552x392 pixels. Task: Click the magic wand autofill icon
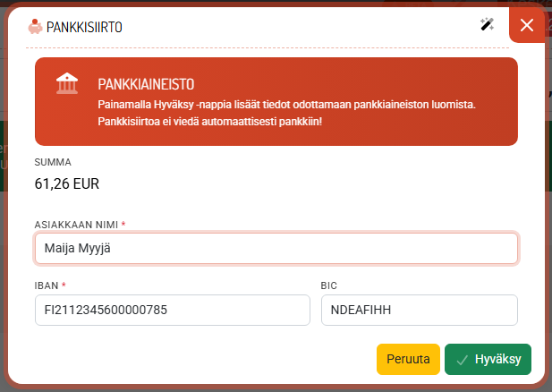tap(488, 25)
